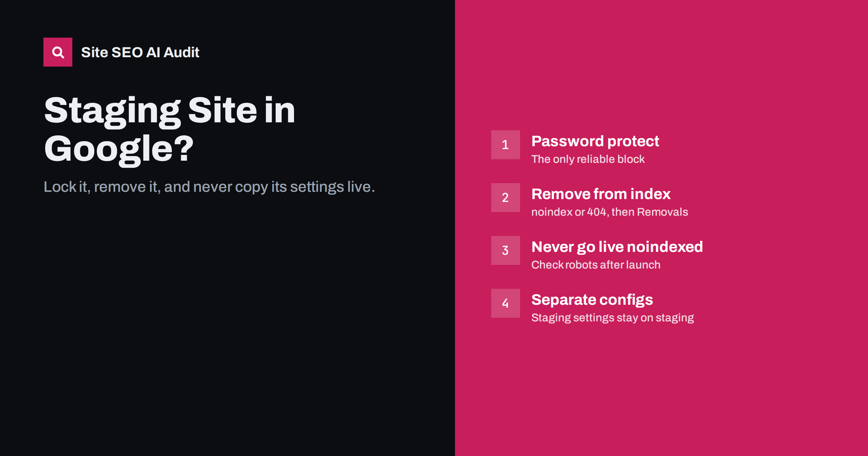868x456 pixels.
Task: Click the 'Never go live noindexed' heading
Action: (617, 247)
